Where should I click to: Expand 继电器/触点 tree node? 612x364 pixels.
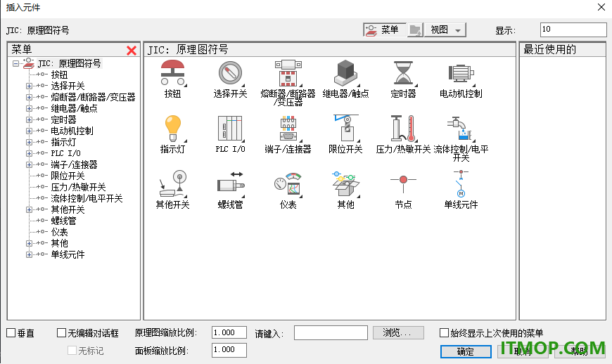[29, 108]
